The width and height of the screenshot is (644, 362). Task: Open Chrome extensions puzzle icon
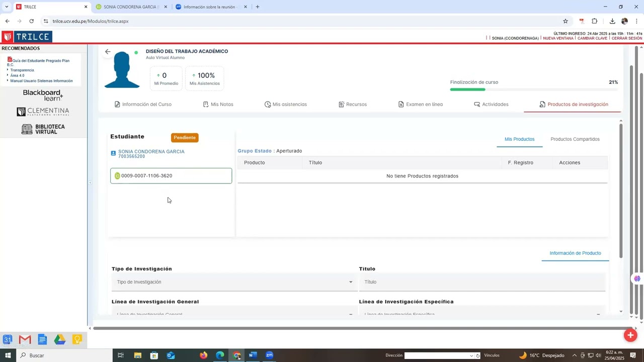click(594, 21)
